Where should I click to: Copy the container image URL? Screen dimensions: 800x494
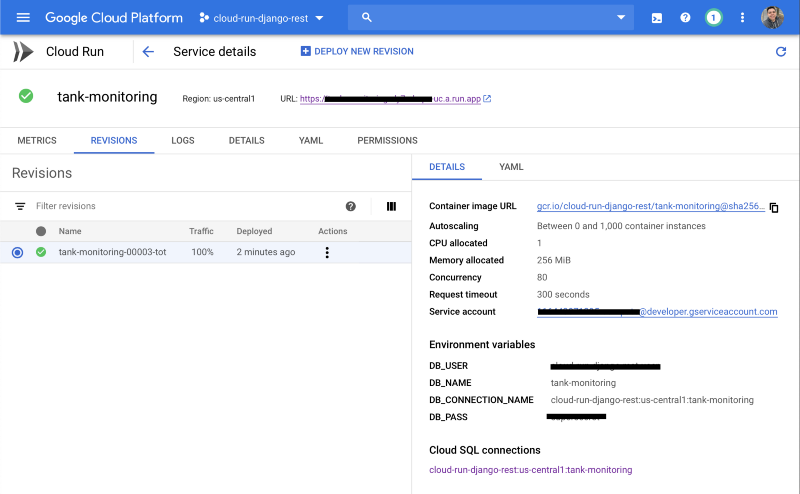pyautogui.click(x=774, y=207)
